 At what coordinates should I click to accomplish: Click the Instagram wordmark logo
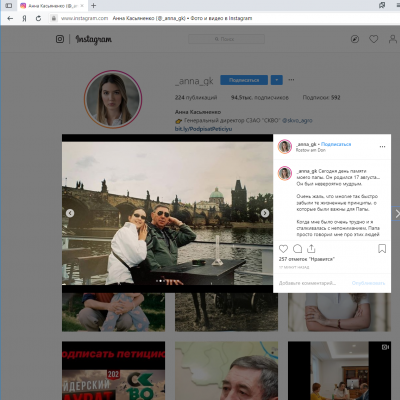click(94, 39)
